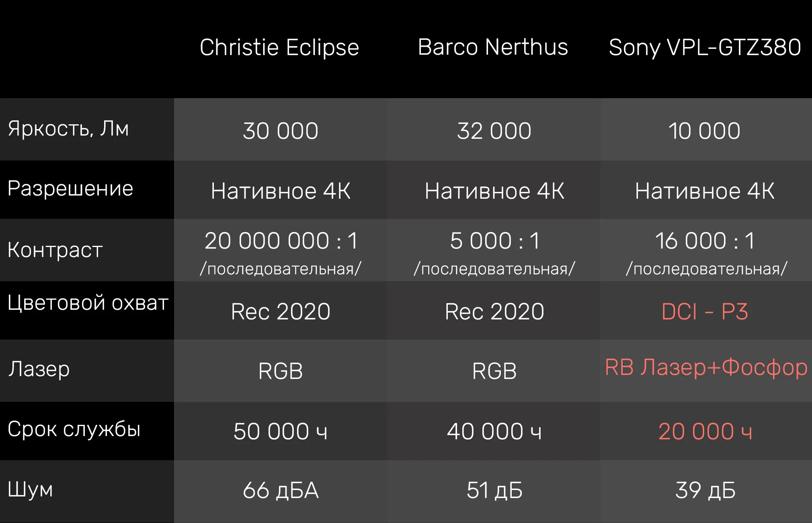
Task: Click the Christie Eclipse column header
Action: (x=279, y=48)
